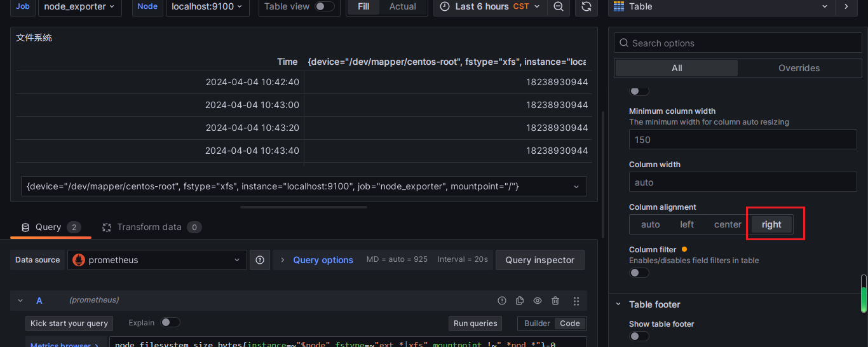Turn on Show table footer switch
868x347 pixels.
click(x=639, y=336)
